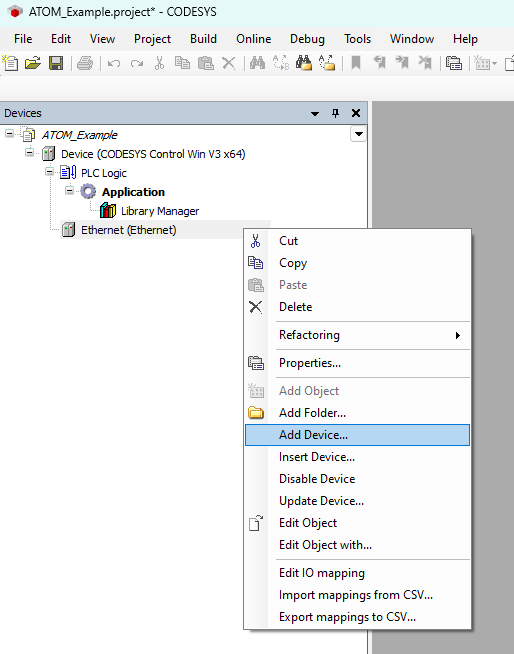Viewport: 514px width, 654px height.
Task: Choose Insert Device... from context menu
Action: [358, 457]
